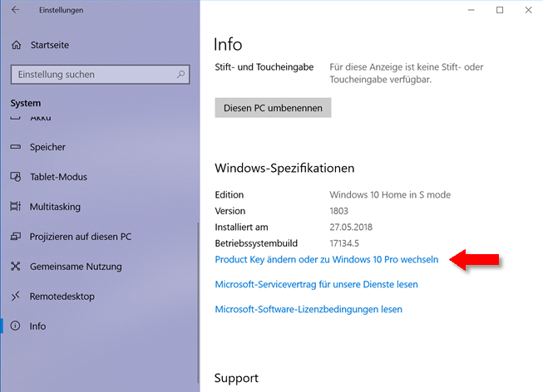The height and width of the screenshot is (392, 543).
Task: Click the Speicher storage icon
Action: click(x=16, y=147)
